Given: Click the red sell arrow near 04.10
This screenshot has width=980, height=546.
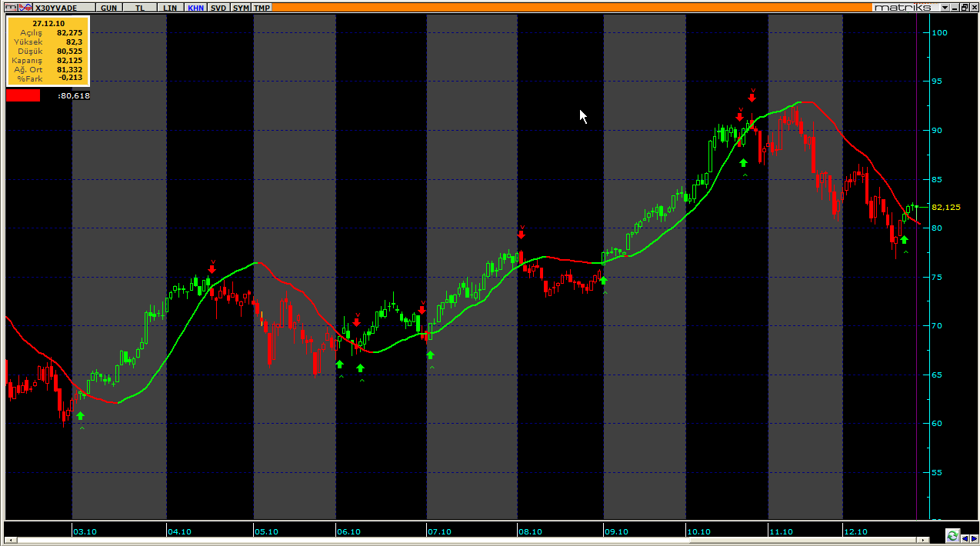Looking at the screenshot, I should (212, 269).
